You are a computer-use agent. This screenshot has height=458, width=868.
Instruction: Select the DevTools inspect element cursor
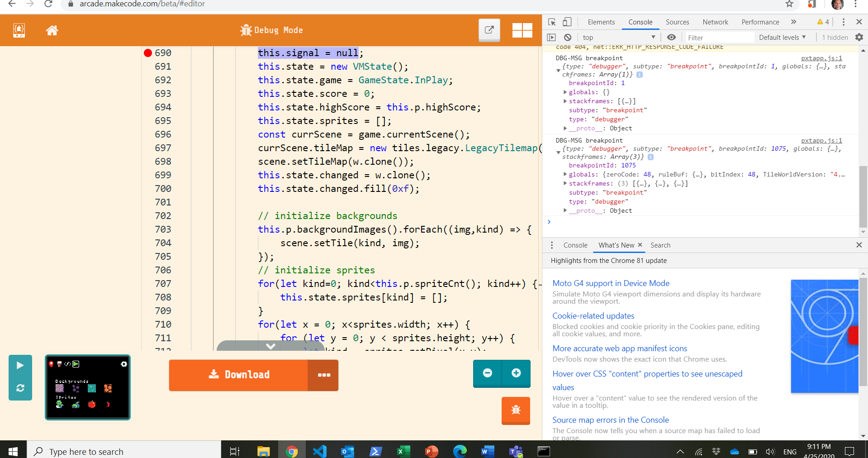coord(551,22)
